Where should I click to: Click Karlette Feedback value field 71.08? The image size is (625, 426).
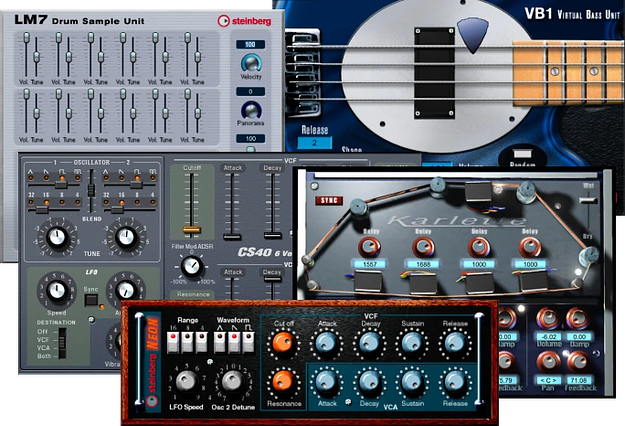coord(580,380)
